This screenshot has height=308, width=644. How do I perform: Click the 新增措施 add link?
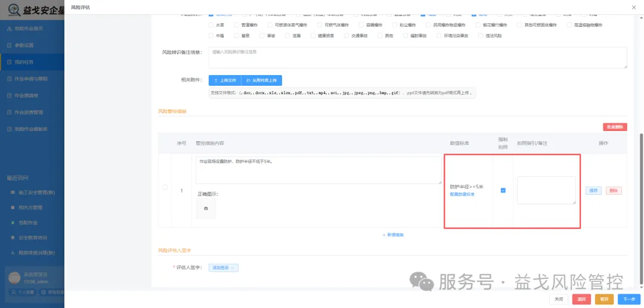[x=393, y=235]
